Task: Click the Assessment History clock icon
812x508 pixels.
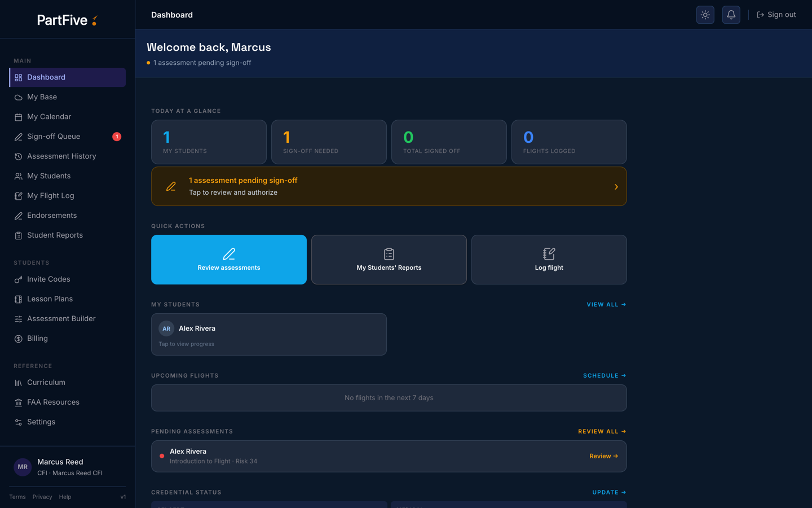Action: point(18,156)
